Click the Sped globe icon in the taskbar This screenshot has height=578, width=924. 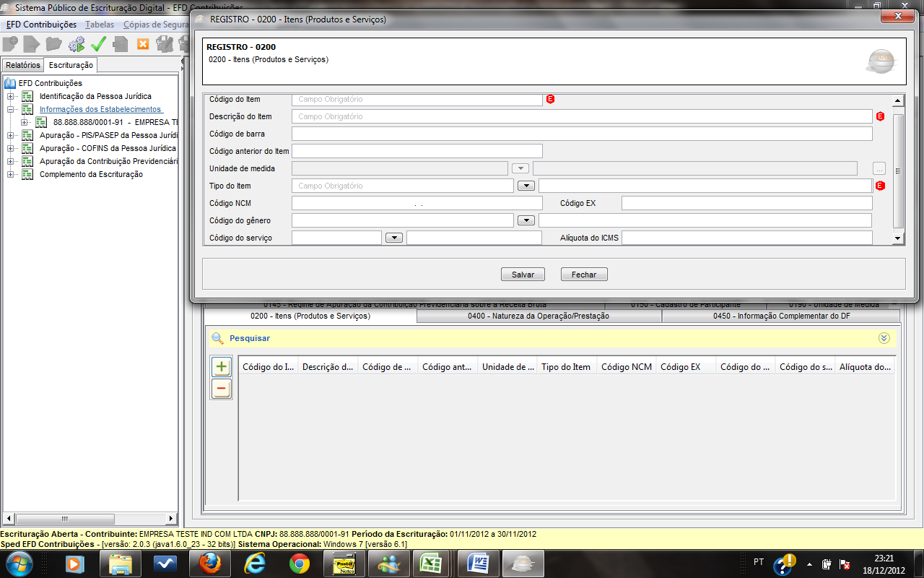[523, 563]
